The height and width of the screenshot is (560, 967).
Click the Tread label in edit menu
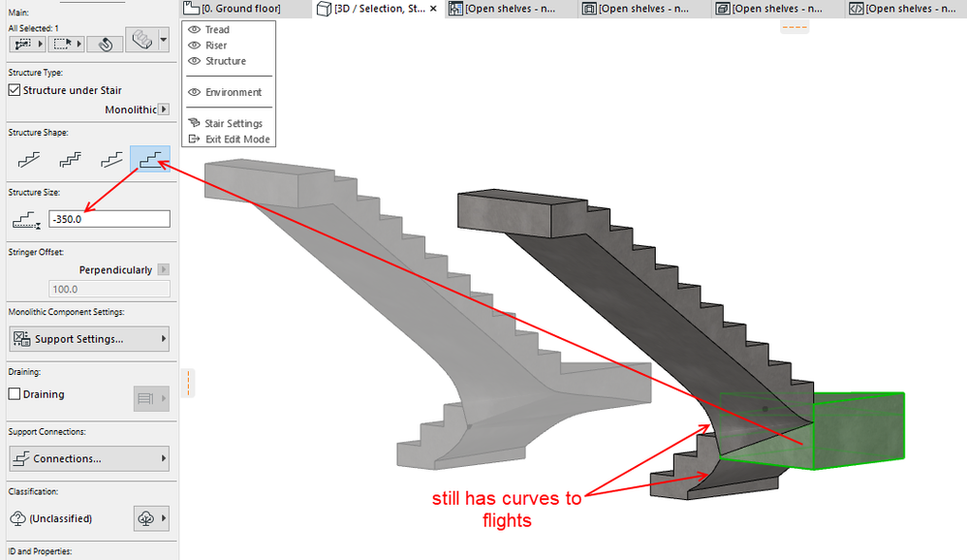point(217,30)
